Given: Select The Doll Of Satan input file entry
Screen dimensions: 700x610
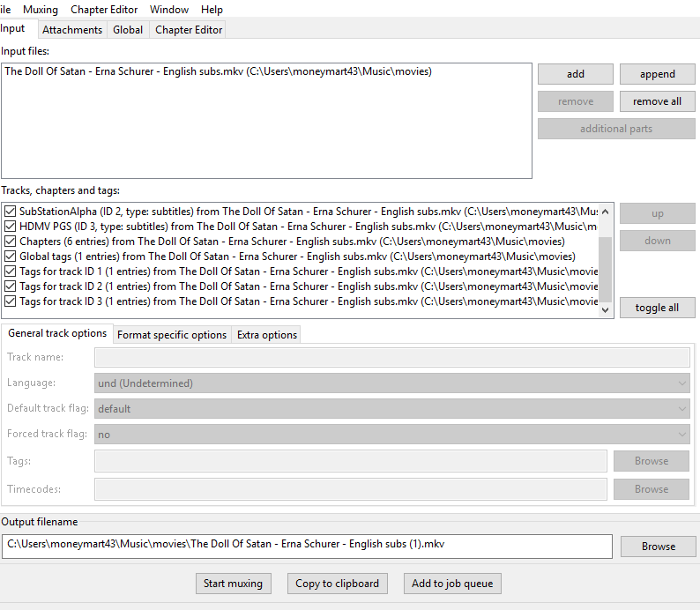Looking at the screenshot, I should [218, 71].
